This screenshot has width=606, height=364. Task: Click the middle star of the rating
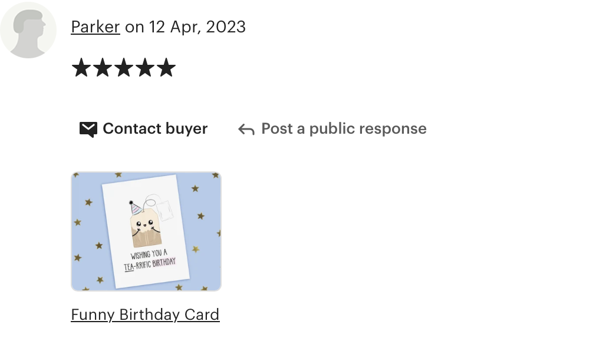coord(124,68)
